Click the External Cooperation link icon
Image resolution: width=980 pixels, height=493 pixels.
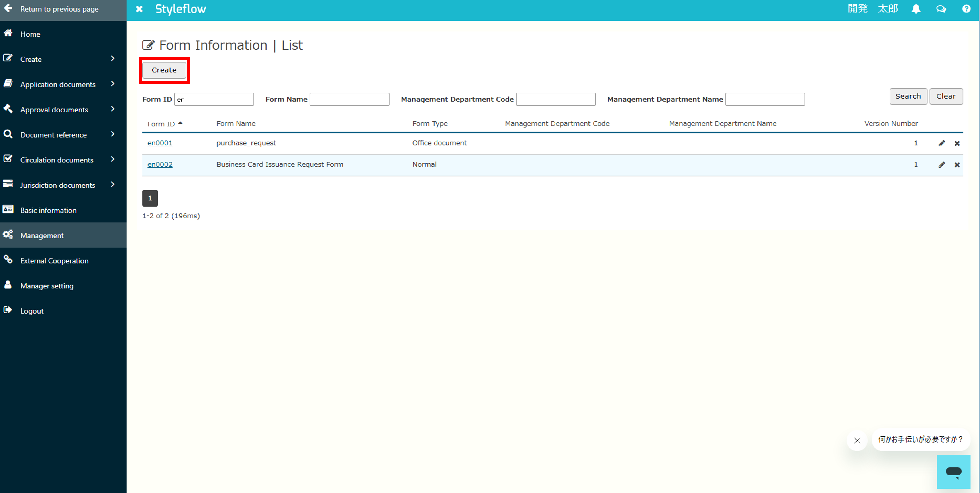point(8,260)
